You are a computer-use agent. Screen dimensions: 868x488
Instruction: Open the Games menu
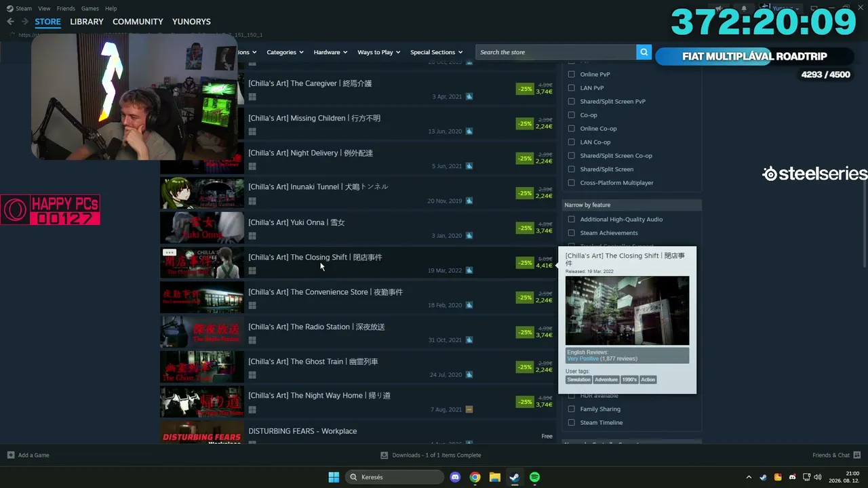pyautogui.click(x=90, y=9)
